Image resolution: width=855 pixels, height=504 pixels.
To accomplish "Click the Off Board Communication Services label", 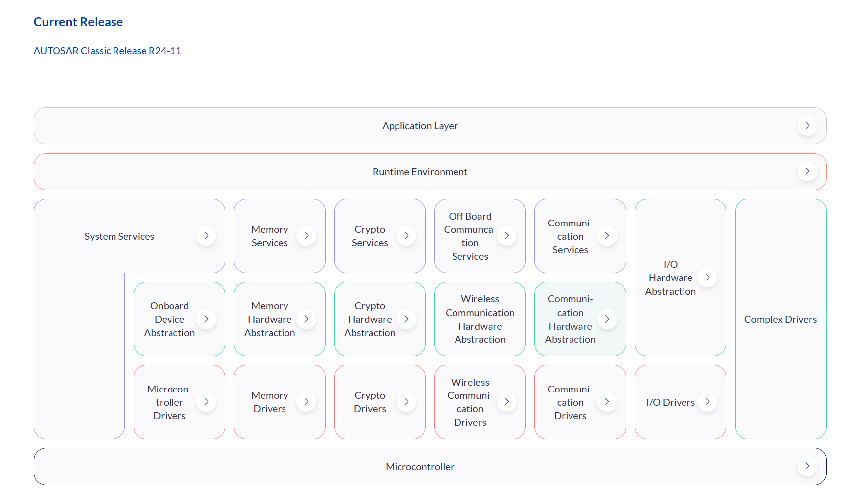I will pos(470,236).
